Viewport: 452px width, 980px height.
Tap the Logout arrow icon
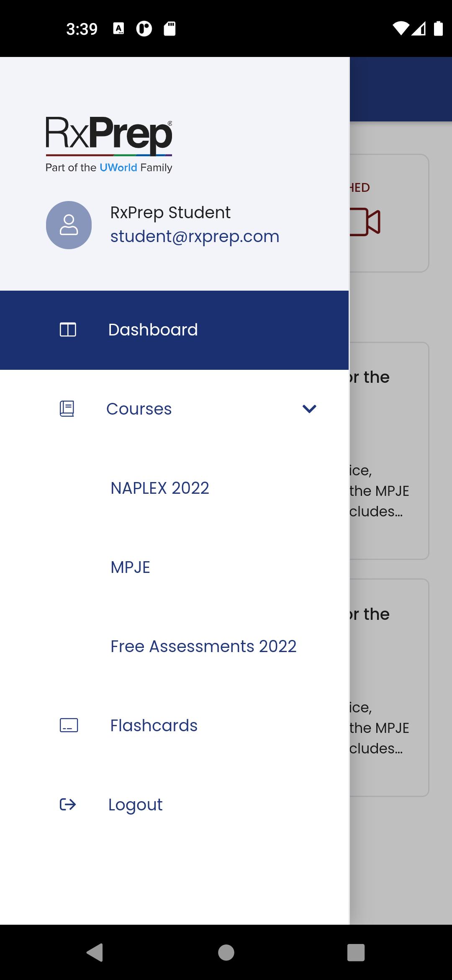(68, 804)
